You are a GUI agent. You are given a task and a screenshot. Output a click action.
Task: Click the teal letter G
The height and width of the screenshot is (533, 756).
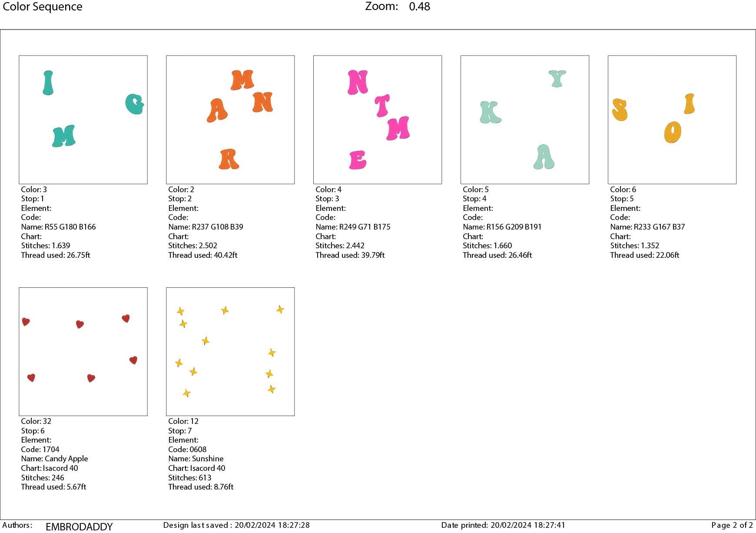pyautogui.click(x=135, y=104)
